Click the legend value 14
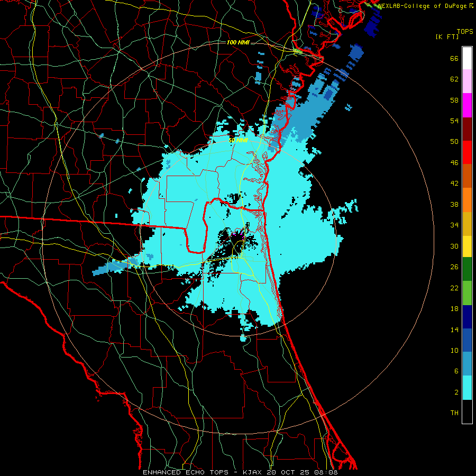The width and height of the screenshot is (476, 476). pyautogui.click(x=454, y=329)
